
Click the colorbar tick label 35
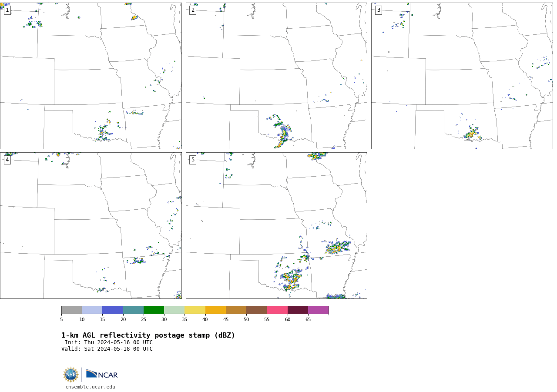click(185, 320)
